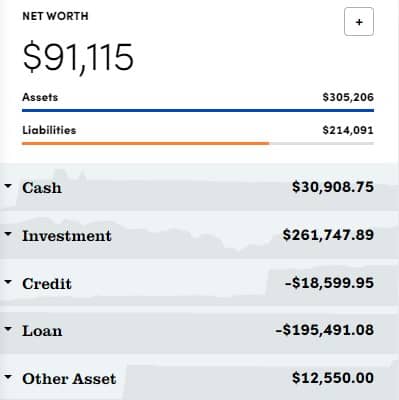The image size is (399, 400).
Task: Expand the Cash category arrow
Action: point(8,186)
